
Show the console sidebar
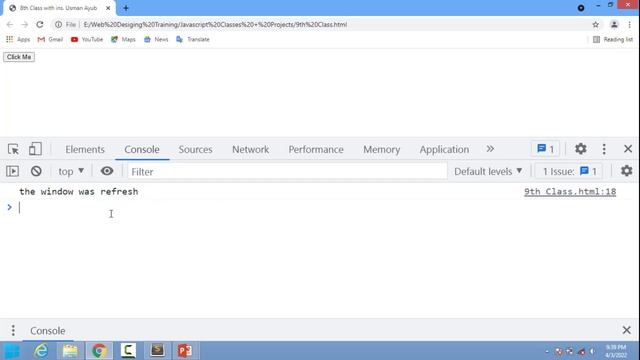pos(12,171)
